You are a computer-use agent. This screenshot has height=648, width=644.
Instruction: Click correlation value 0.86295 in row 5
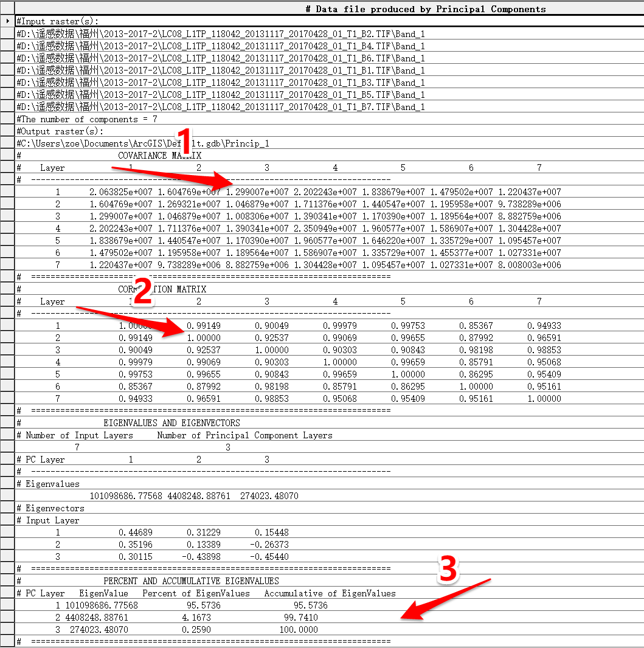(x=476, y=374)
